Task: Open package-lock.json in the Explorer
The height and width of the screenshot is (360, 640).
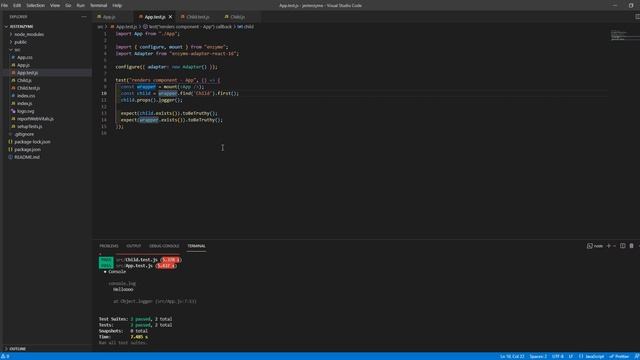Action: pos(32,142)
